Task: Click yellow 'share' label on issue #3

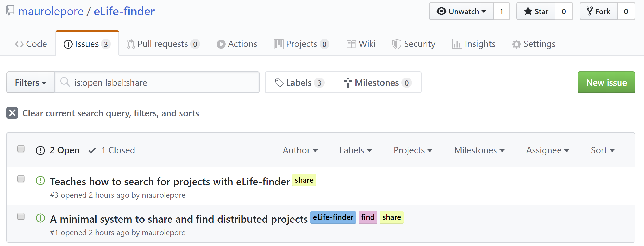Action: click(304, 180)
